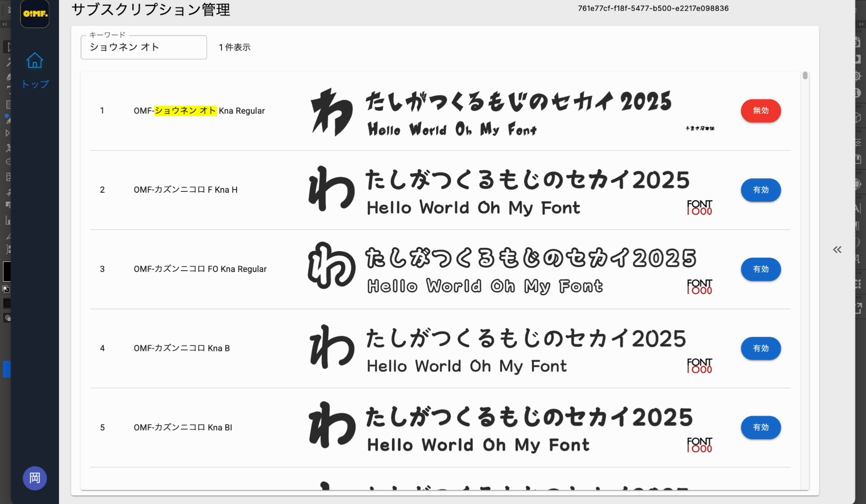Open the Artboards panel icon on right dock
Viewport: 866px width, 504px height.
[858, 284]
